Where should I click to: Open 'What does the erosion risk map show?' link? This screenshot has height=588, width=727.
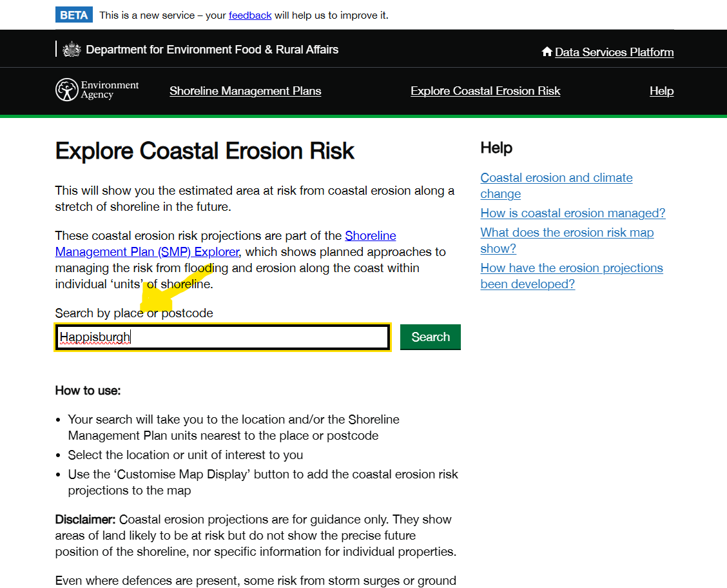point(567,233)
